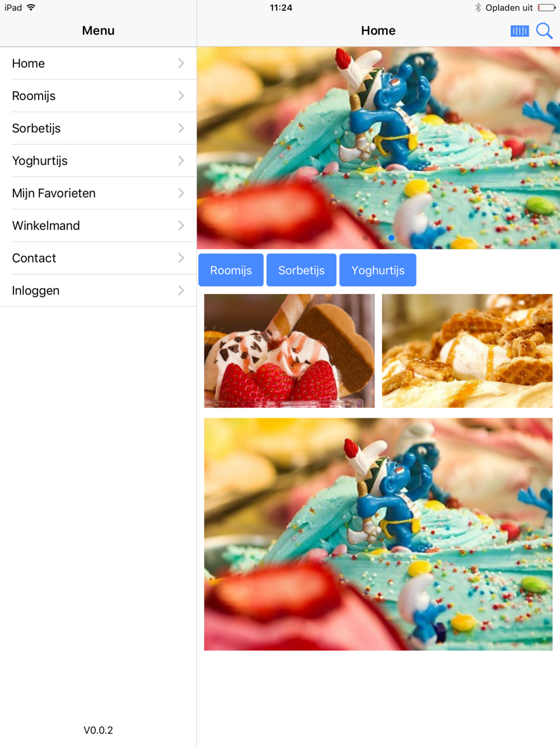
Task: Expand the Roomijs chevron in the menu
Action: point(181,96)
